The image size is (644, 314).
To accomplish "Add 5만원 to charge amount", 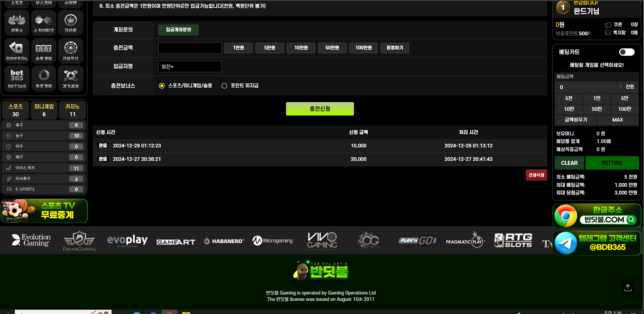I will point(270,48).
